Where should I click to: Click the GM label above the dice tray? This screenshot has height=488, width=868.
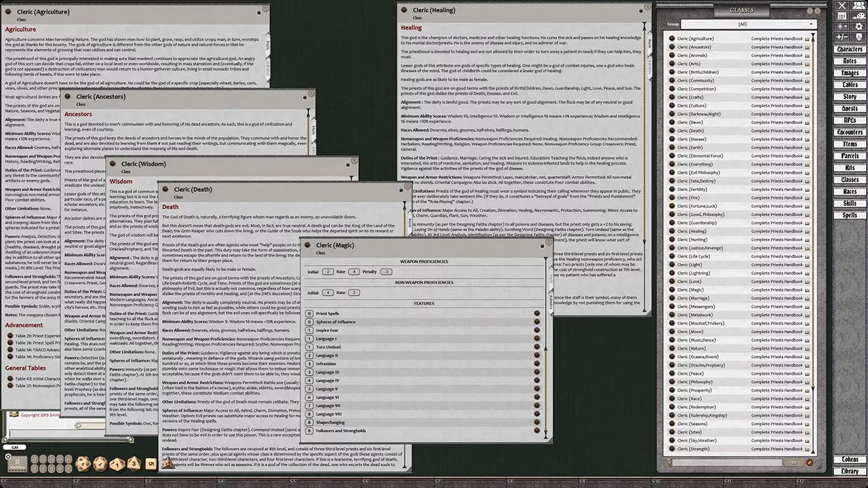pos(14,447)
